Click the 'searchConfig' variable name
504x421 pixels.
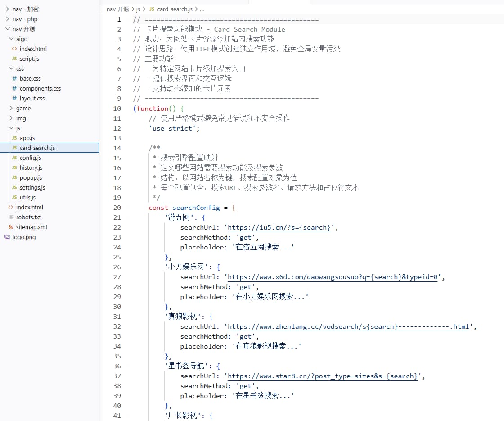pos(196,208)
